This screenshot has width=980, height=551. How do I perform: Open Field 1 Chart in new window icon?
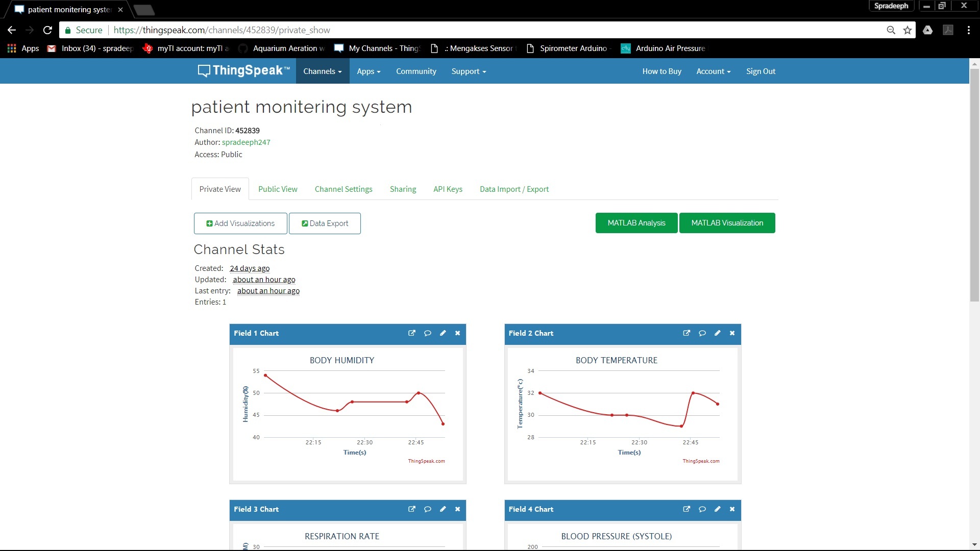coord(412,333)
